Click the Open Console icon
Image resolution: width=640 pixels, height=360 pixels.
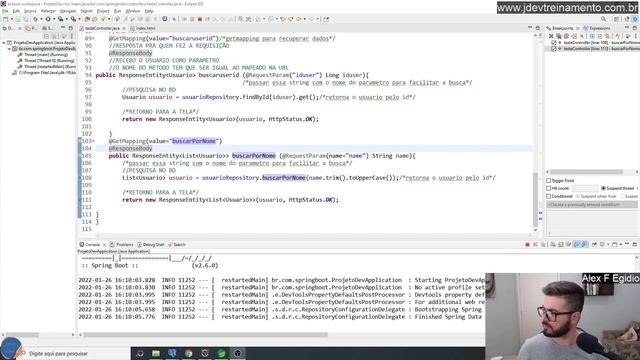615,244
